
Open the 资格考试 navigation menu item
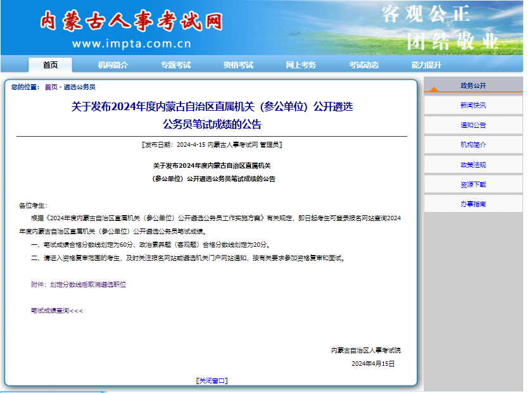tap(238, 65)
